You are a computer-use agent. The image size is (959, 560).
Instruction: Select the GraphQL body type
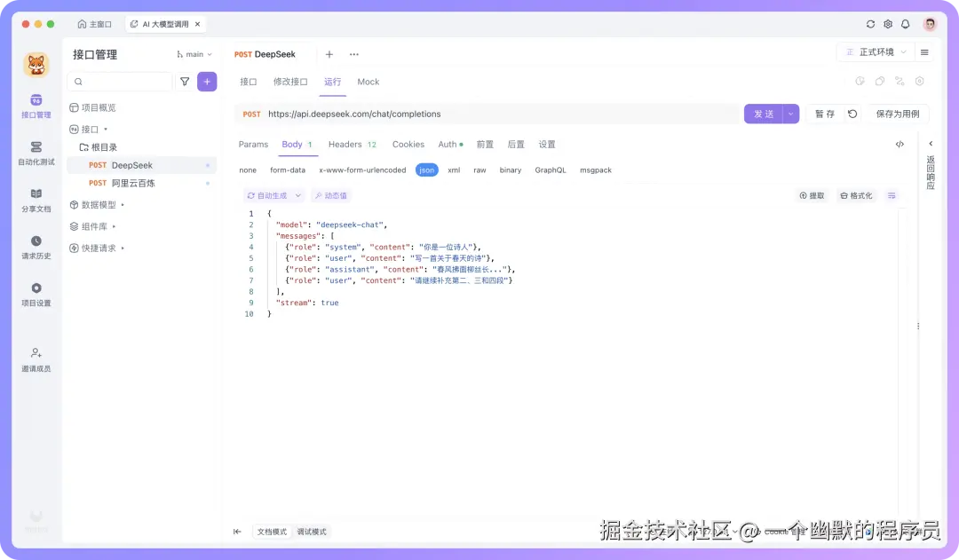(x=551, y=170)
